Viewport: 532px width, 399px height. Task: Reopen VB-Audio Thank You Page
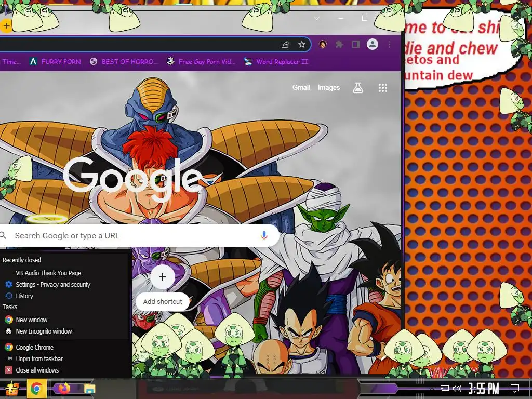click(x=48, y=273)
